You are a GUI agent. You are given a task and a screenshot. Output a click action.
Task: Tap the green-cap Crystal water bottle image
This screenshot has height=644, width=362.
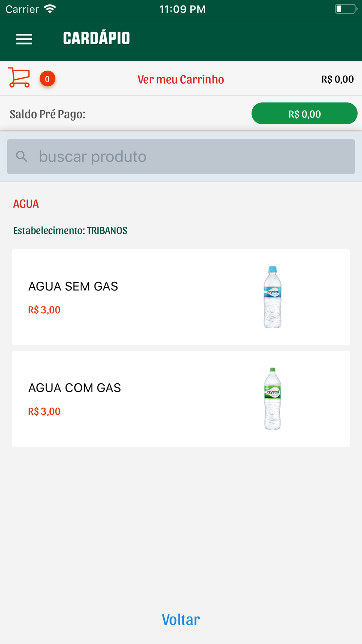click(273, 398)
